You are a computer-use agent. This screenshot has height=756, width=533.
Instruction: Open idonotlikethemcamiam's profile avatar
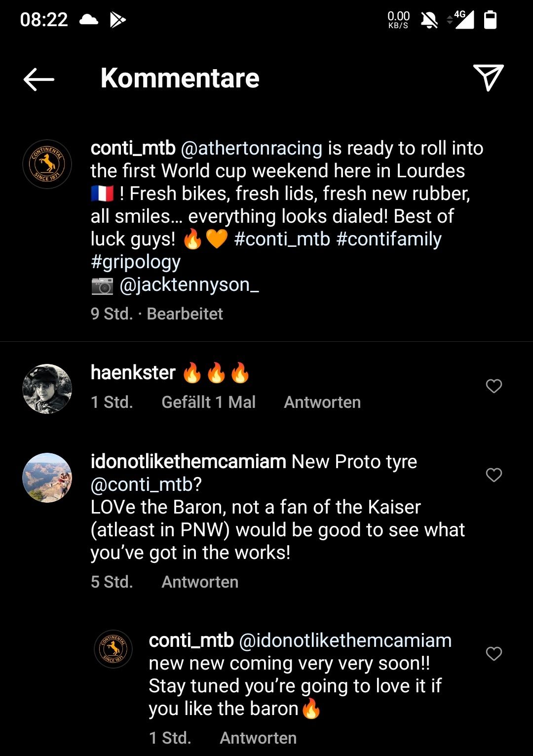(47, 477)
